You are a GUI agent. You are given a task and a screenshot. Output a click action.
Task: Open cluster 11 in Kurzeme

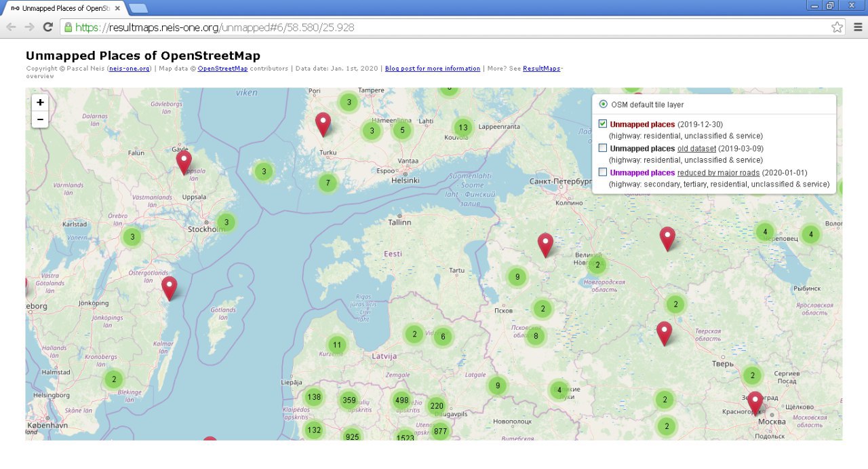(x=336, y=345)
